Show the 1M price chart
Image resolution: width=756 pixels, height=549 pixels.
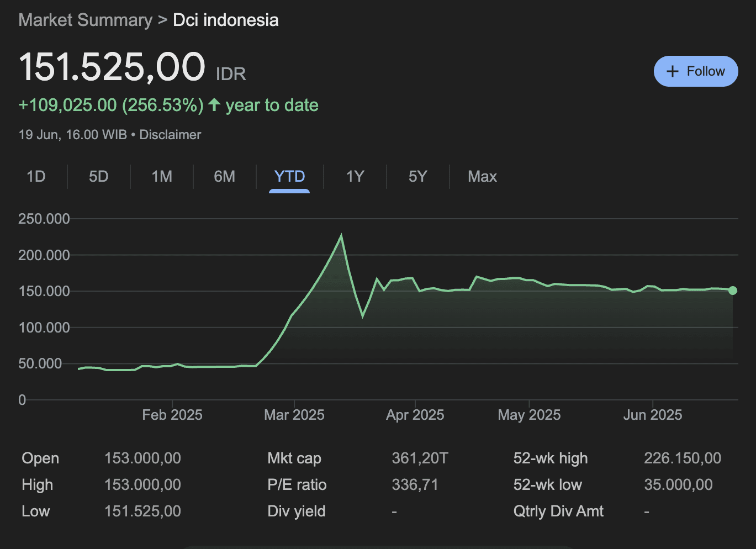(x=162, y=177)
